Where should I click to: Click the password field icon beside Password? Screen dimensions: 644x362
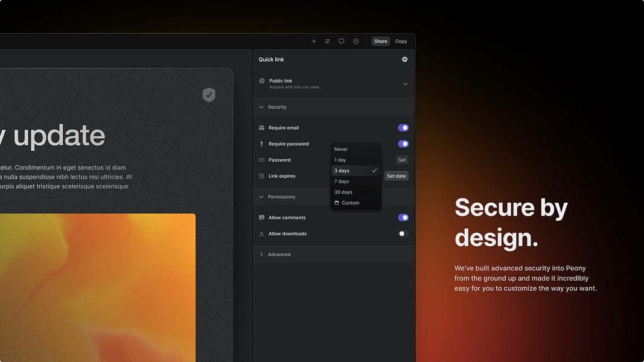point(261,160)
